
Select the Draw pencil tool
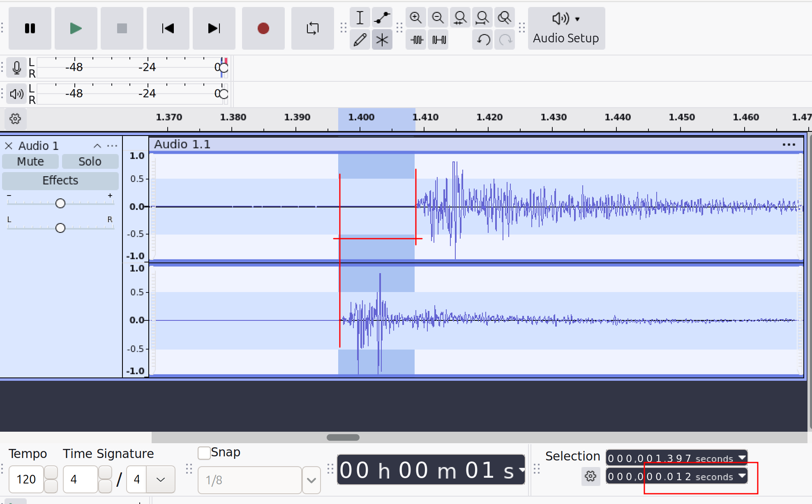click(x=360, y=40)
